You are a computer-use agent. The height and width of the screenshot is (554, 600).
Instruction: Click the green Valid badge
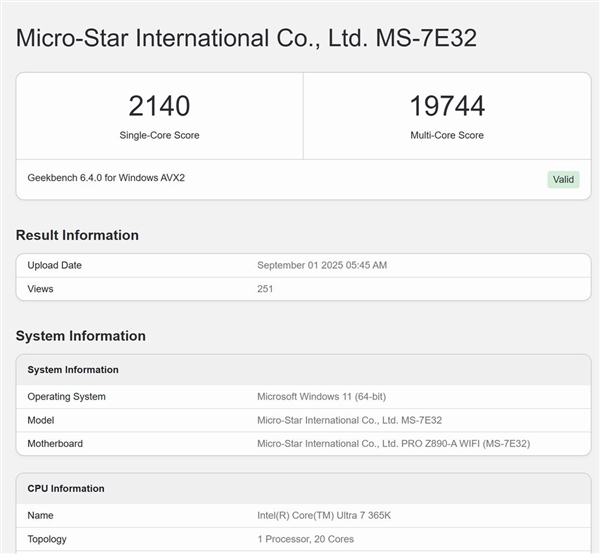click(x=563, y=179)
